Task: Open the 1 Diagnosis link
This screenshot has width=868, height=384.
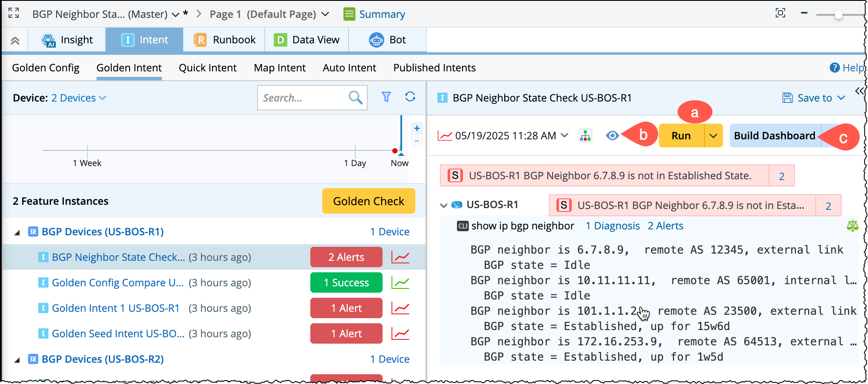Action: click(x=612, y=226)
